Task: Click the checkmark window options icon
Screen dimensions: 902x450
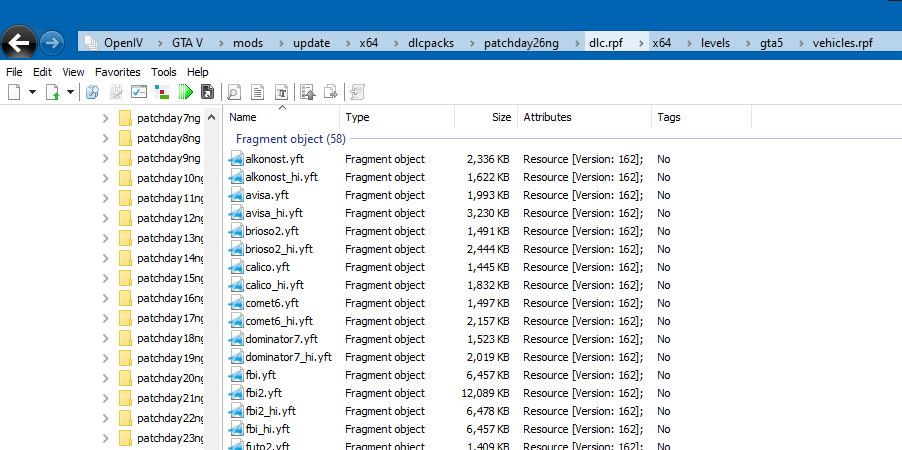Action: [x=139, y=92]
